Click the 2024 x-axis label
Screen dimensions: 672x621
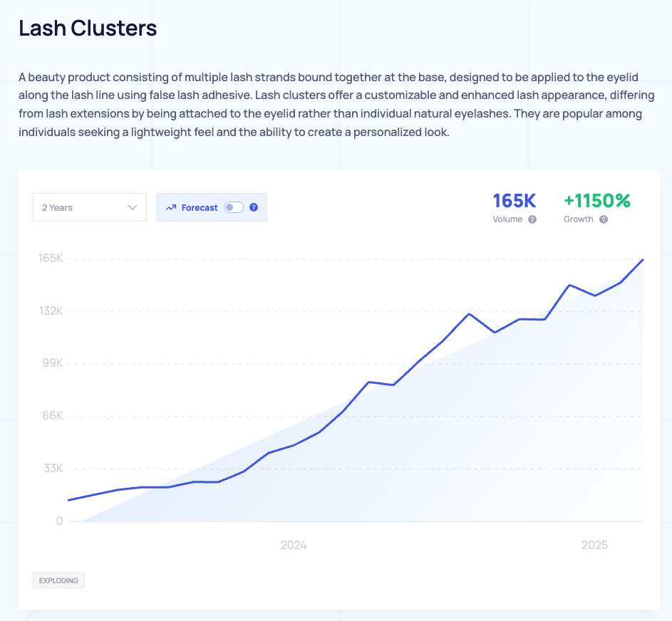pyautogui.click(x=294, y=546)
